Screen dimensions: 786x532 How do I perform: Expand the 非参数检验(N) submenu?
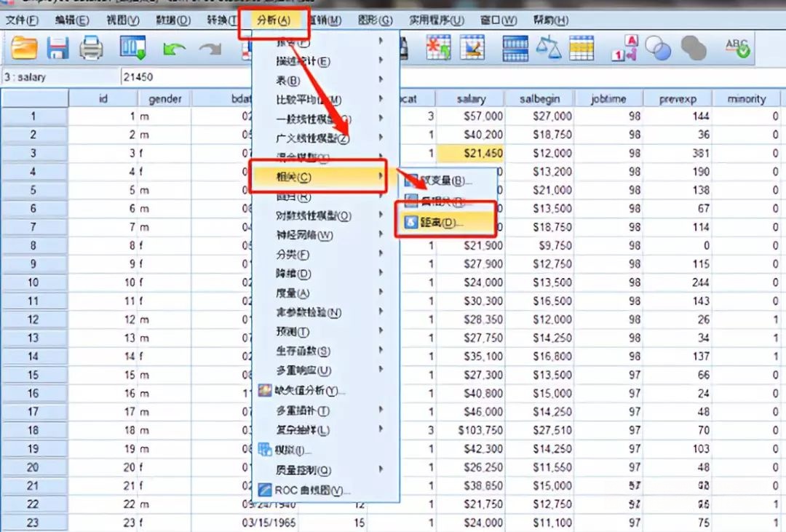[x=326, y=312]
